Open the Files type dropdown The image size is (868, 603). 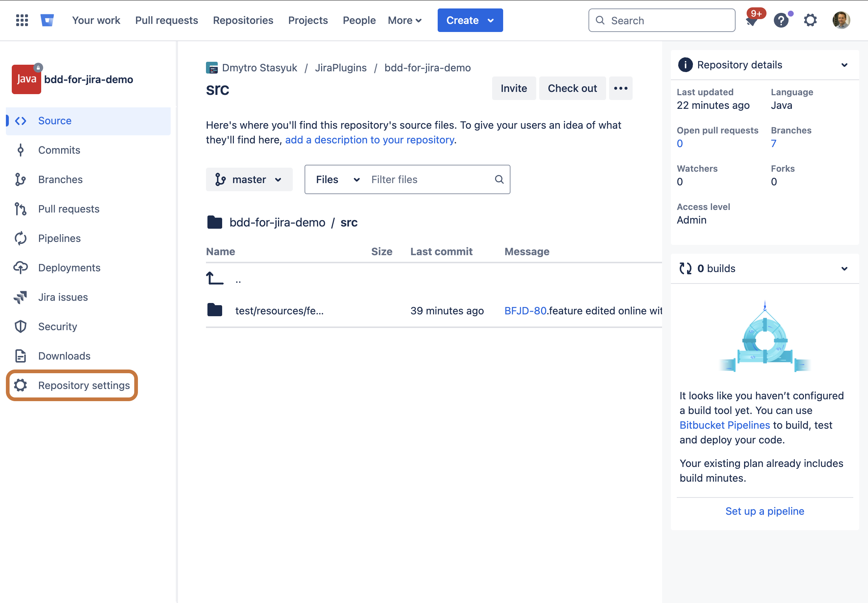coord(338,179)
